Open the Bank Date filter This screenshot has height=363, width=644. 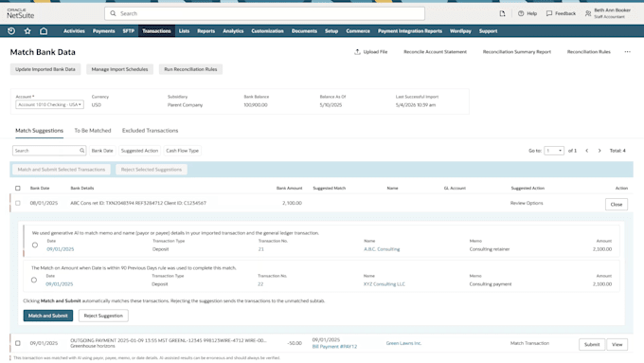pyautogui.click(x=102, y=151)
